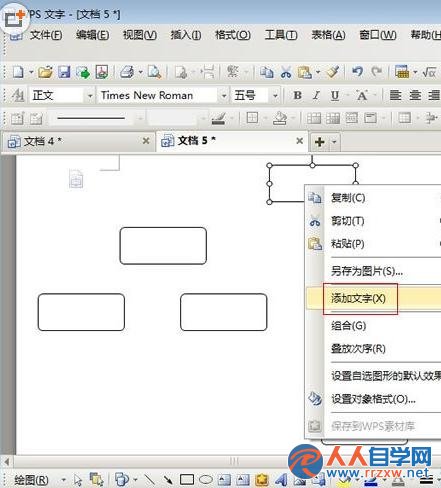
Task: Click the outside borders icon
Action: pos(252,118)
